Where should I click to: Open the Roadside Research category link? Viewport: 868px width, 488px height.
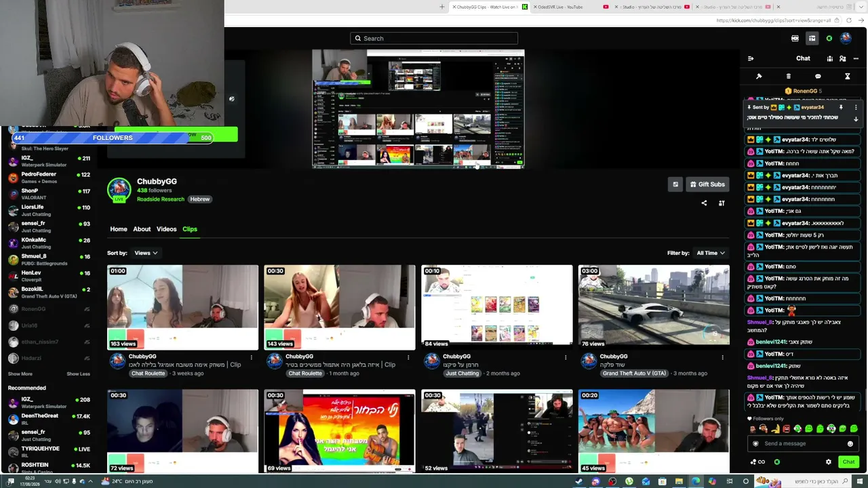[x=160, y=199]
